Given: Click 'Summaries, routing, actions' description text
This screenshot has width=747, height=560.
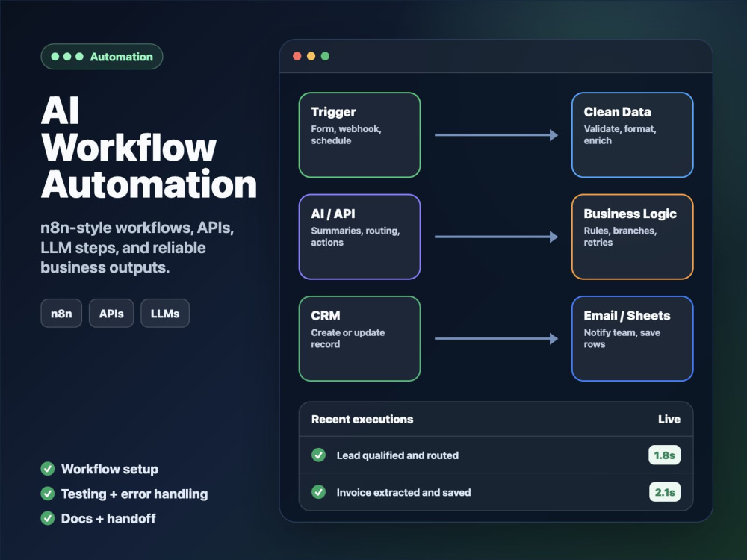Looking at the screenshot, I should pyautogui.click(x=356, y=237).
